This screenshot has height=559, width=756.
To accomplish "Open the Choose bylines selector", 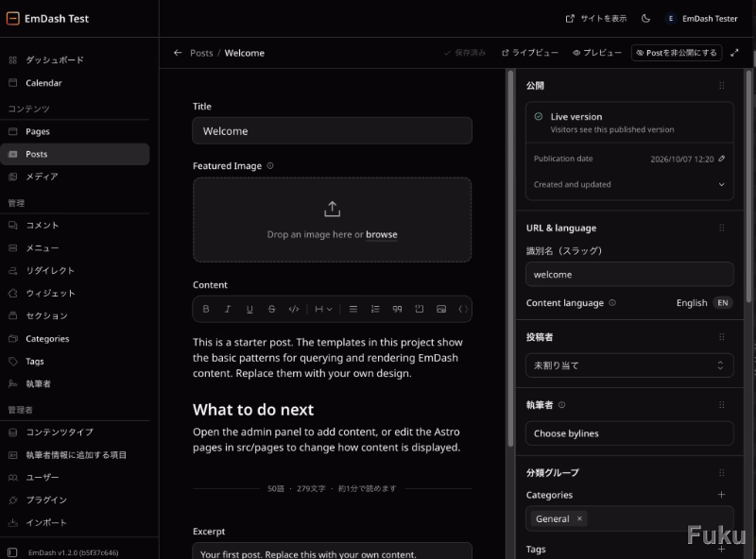I will tap(629, 433).
